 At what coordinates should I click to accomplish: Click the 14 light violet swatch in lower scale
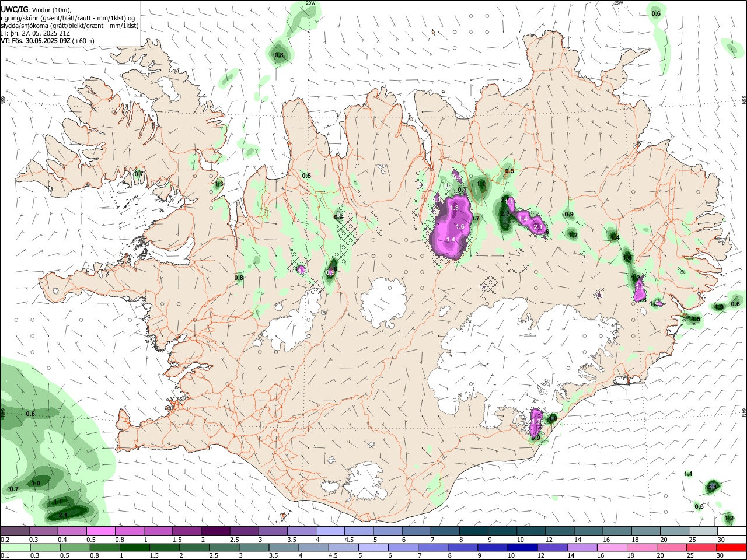[583, 547]
